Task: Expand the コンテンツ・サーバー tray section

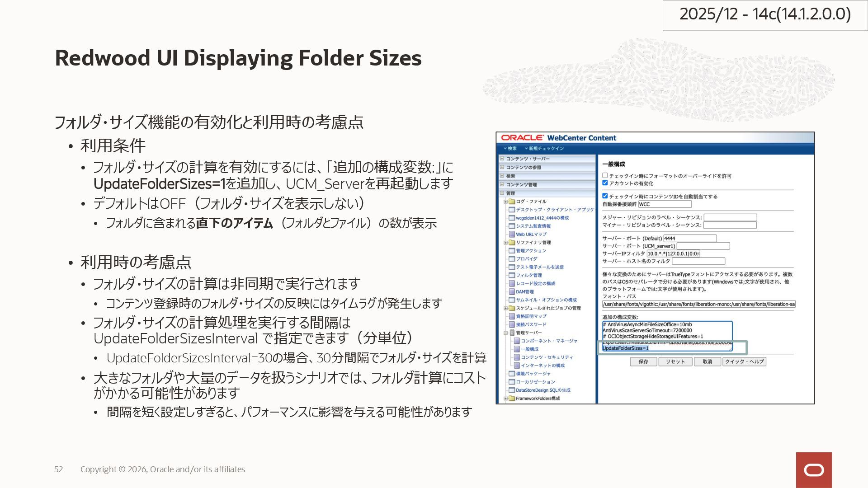Action: (x=502, y=159)
